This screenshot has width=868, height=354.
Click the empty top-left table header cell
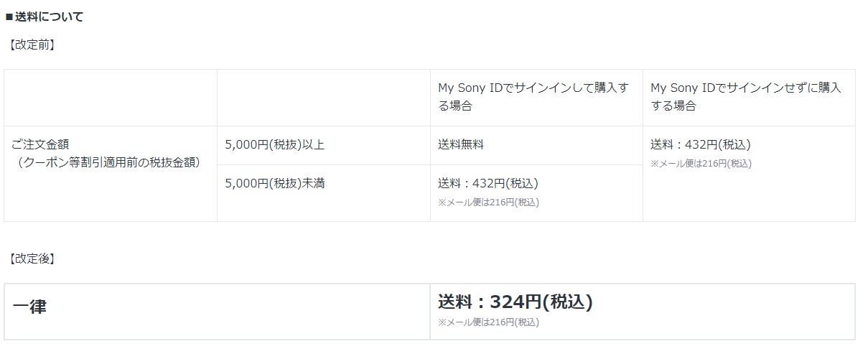[x=111, y=98]
